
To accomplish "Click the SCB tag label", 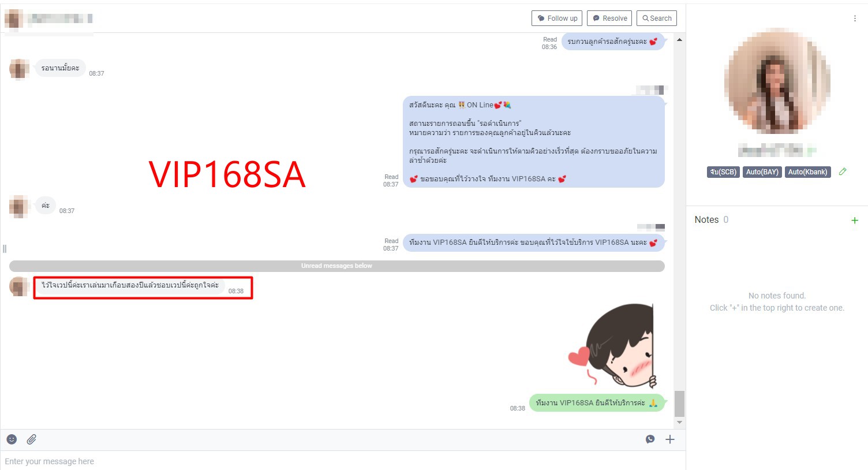I will [723, 172].
